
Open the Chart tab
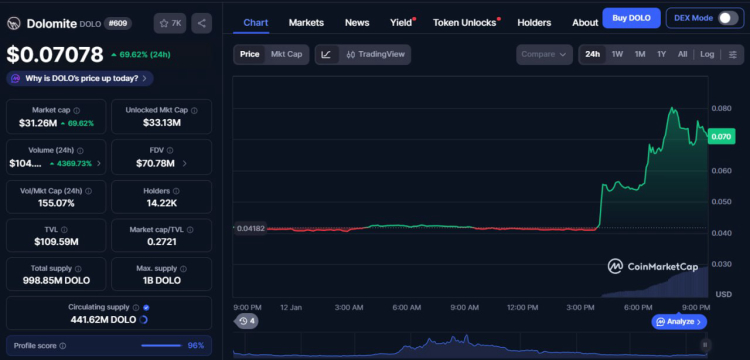pos(256,22)
